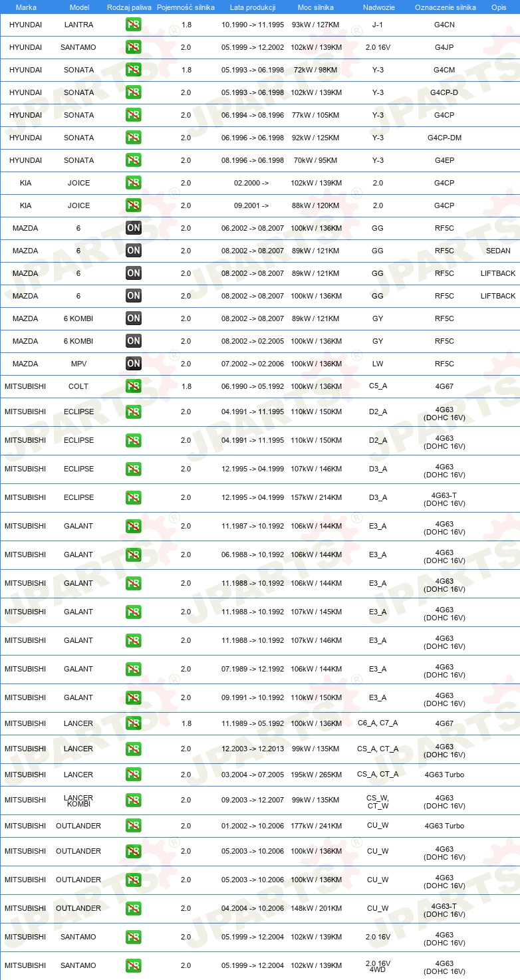Screen dimensions: 520x980
Task: Click the ON diesel icon in the MAZDA MPV row
Action: click(134, 364)
